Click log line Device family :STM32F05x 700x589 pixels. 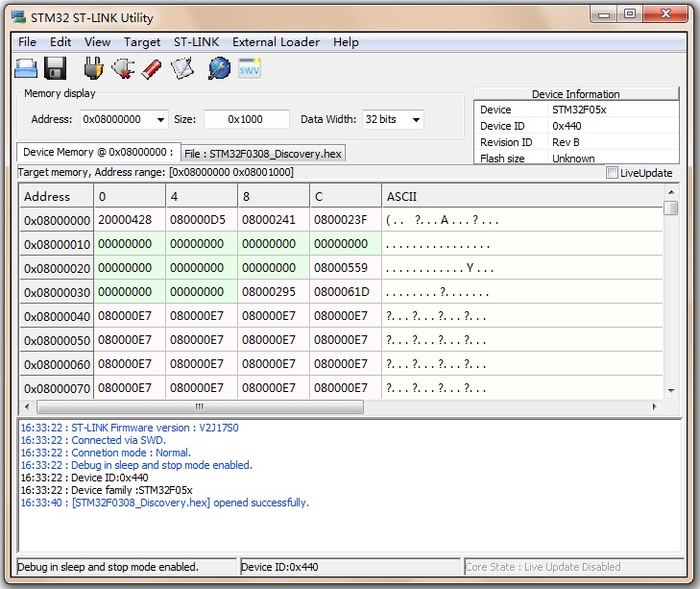107,490
